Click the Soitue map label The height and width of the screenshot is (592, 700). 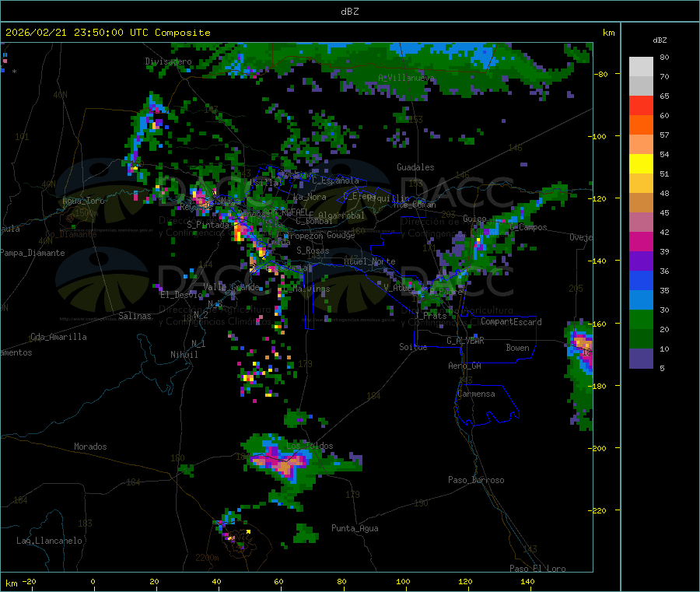[413, 347]
